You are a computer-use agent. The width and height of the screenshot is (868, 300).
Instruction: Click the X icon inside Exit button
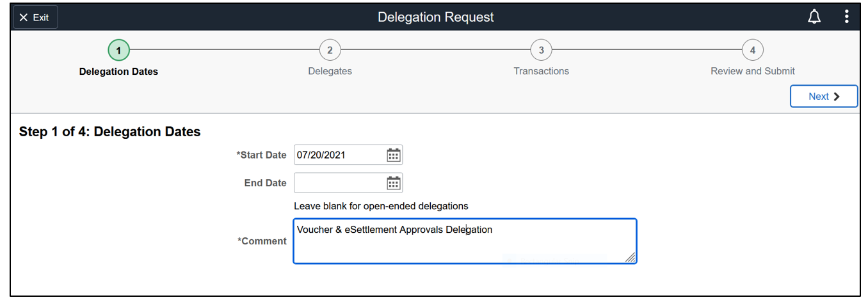[x=24, y=17]
